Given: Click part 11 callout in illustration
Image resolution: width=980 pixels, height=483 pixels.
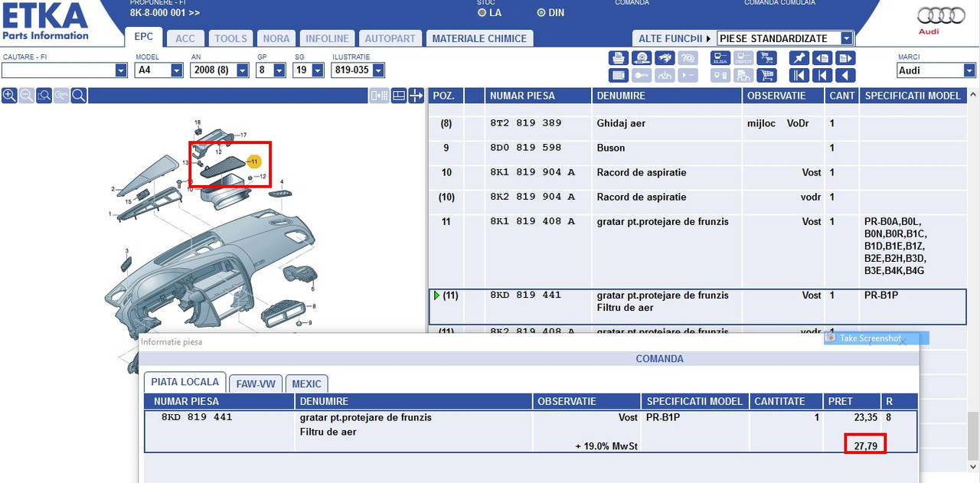Looking at the screenshot, I should point(254,162).
